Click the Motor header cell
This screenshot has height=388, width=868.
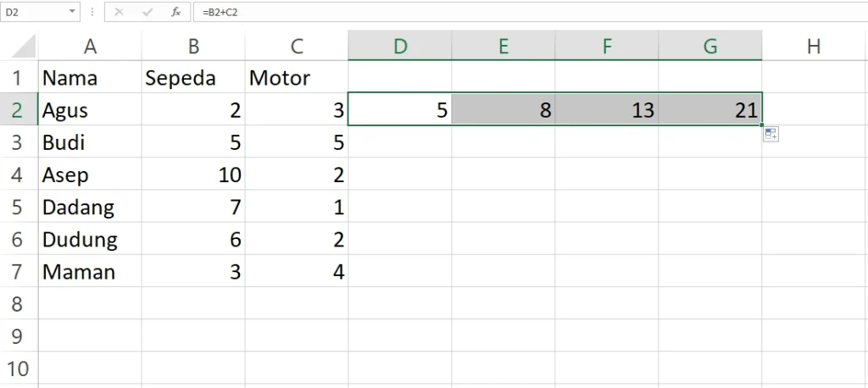click(297, 77)
